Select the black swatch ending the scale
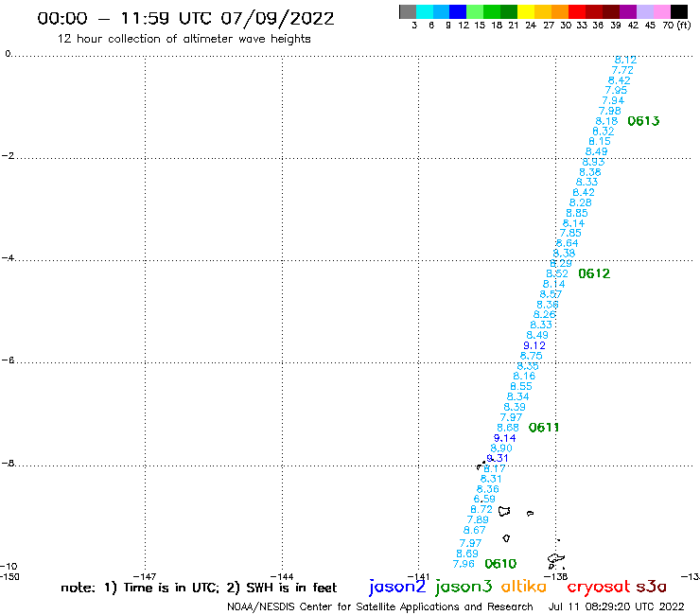The width and height of the screenshot is (700, 615). [679, 11]
